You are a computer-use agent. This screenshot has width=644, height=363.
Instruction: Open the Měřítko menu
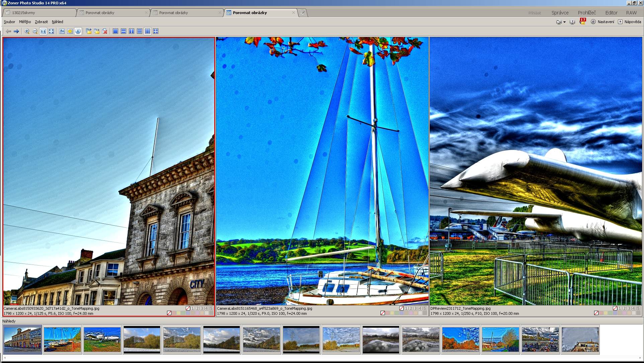(x=25, y=22)
